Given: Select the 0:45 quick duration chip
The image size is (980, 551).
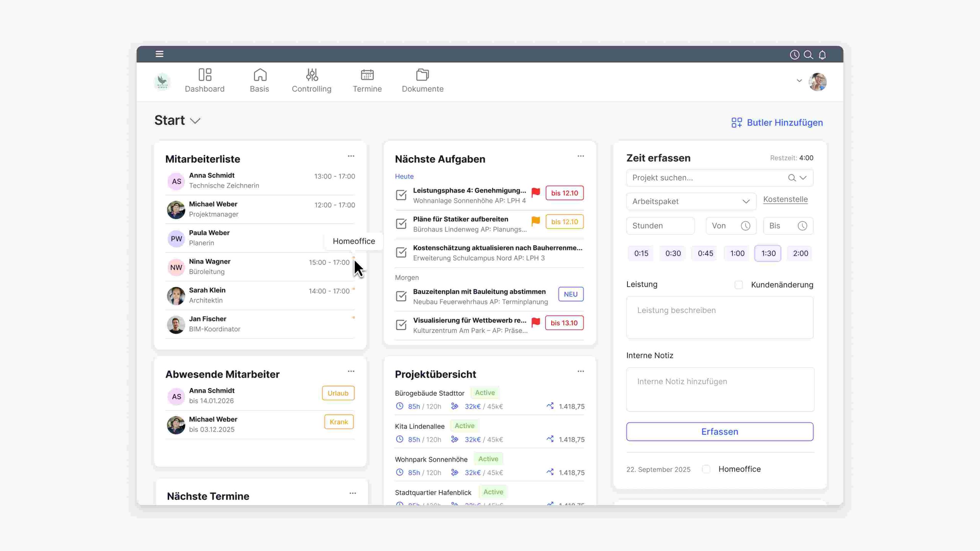Looking at the screenshot, I should click(705, 253).
